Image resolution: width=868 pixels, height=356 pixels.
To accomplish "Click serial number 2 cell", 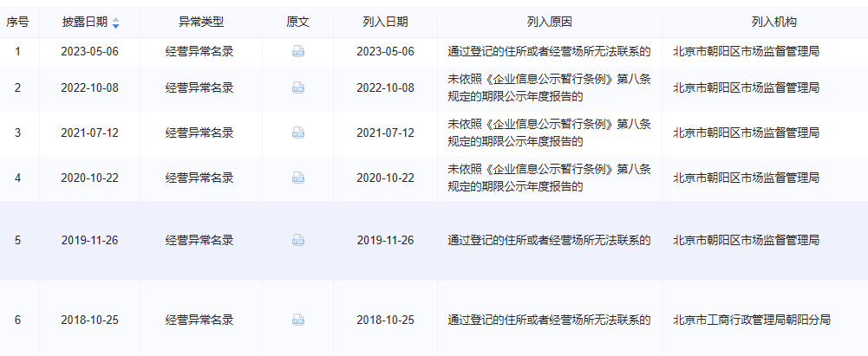I will 17,87.
